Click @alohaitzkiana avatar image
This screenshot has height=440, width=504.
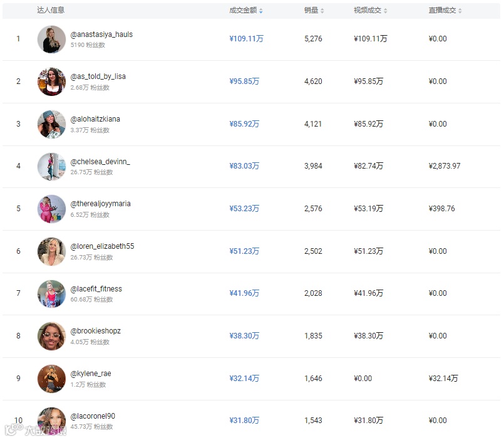tap(51, 124)
